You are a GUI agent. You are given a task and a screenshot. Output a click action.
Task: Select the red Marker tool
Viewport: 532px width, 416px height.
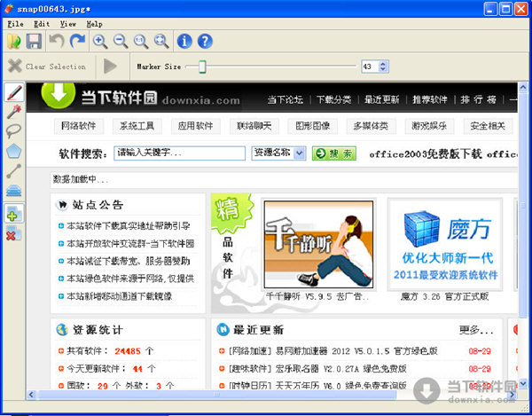pos(14,92)
